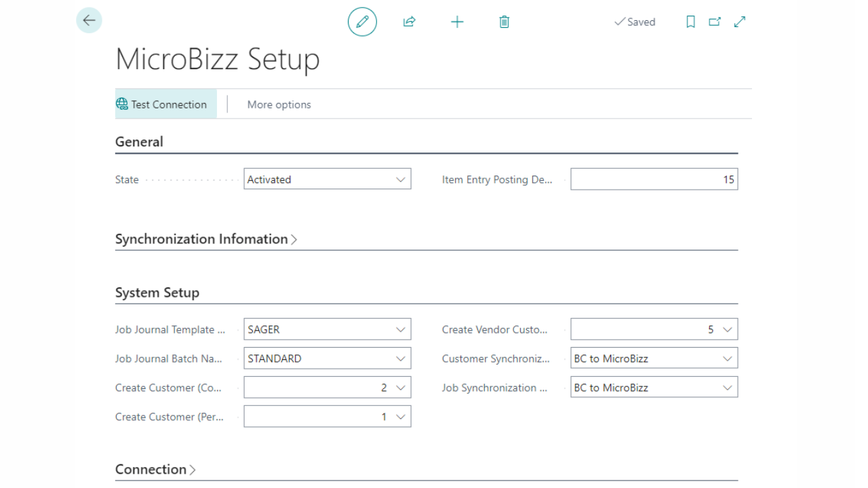Open Job Journal Template dropdown SAGER
Image resolution: width=868 pixels, height=488 pixels.
coord(327,329)
